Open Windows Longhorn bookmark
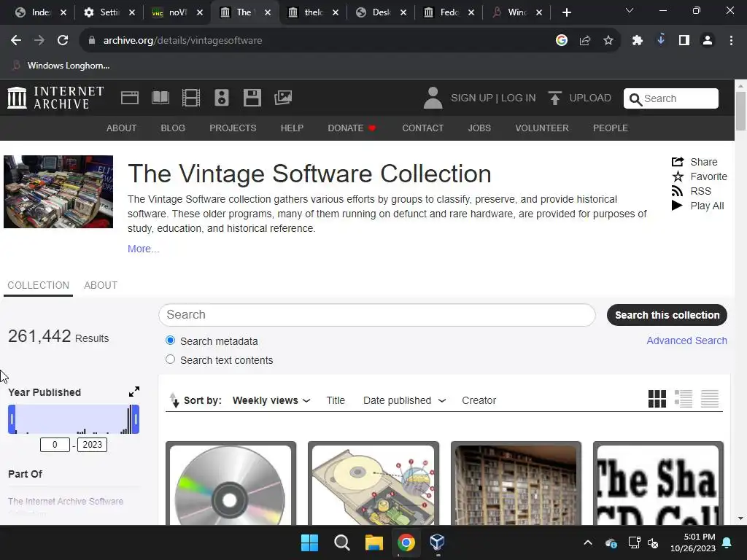Viewport: 747px width, 560px height. click(x=61, y=65)
